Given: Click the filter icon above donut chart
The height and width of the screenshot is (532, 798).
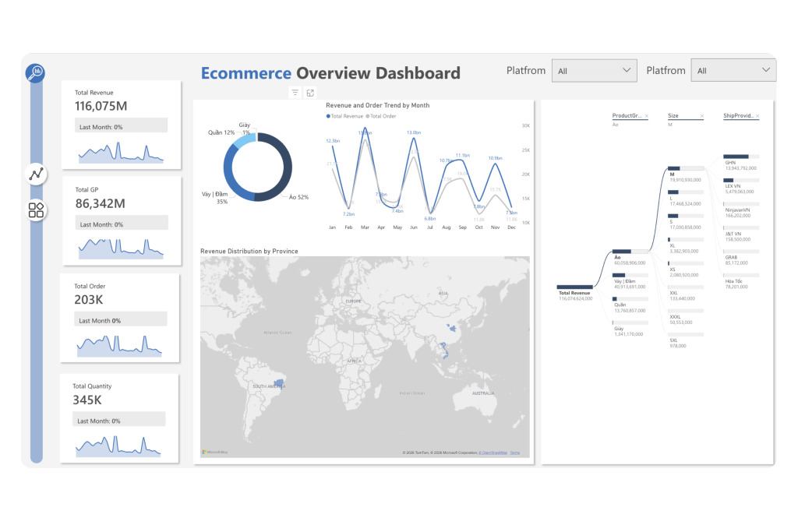Looking at the screenshot, I should point(295,93).
